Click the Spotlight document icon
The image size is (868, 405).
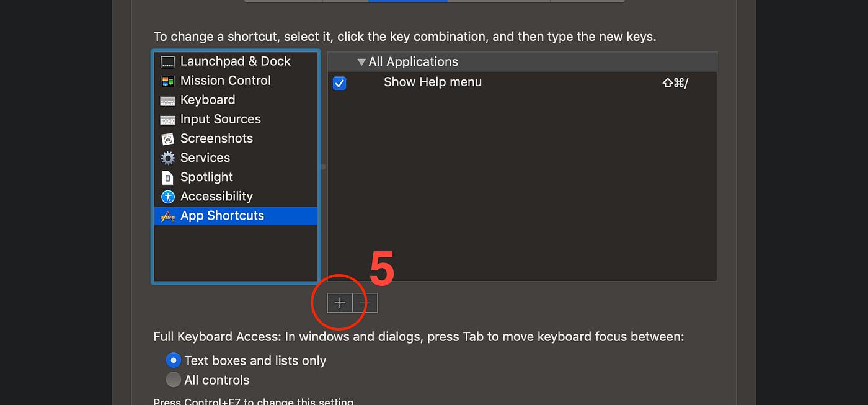[167, 177]
